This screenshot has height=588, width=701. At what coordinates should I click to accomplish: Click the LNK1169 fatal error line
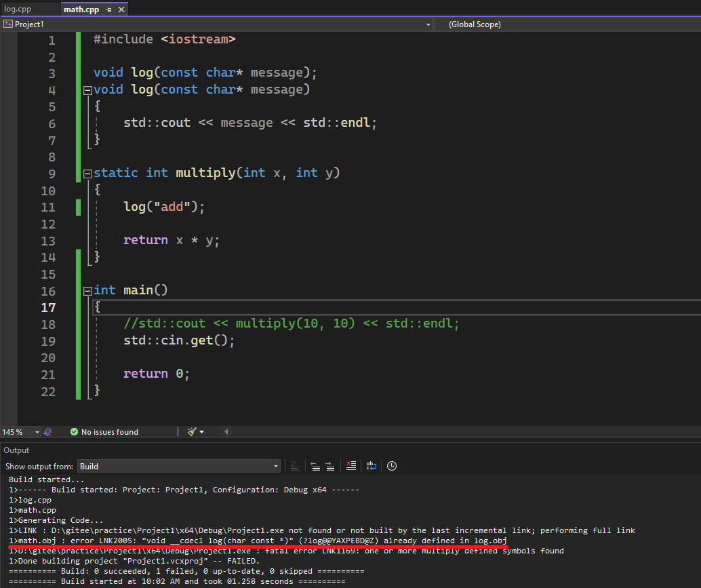[286, 551]
